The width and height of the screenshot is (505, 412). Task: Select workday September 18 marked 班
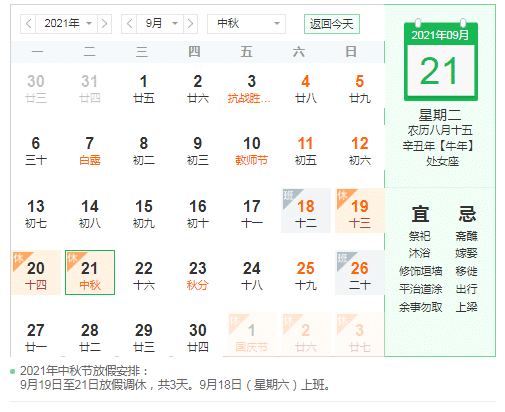coord(306,211)
